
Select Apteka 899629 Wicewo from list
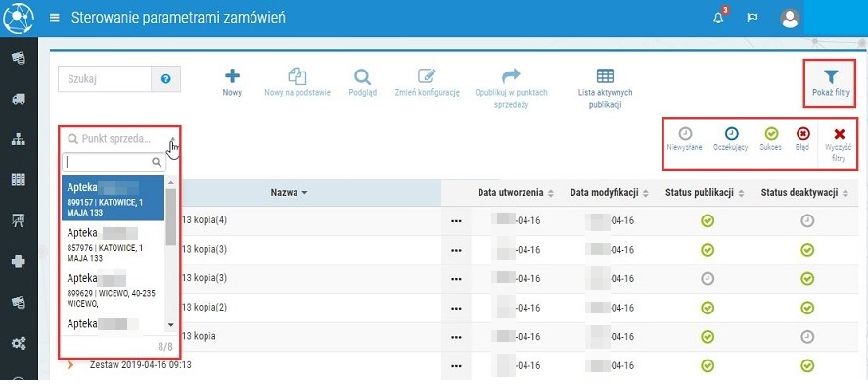point(114,289)
